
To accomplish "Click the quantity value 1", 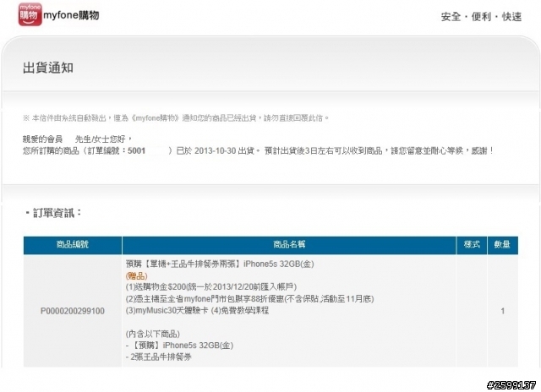I will [503, 311].
